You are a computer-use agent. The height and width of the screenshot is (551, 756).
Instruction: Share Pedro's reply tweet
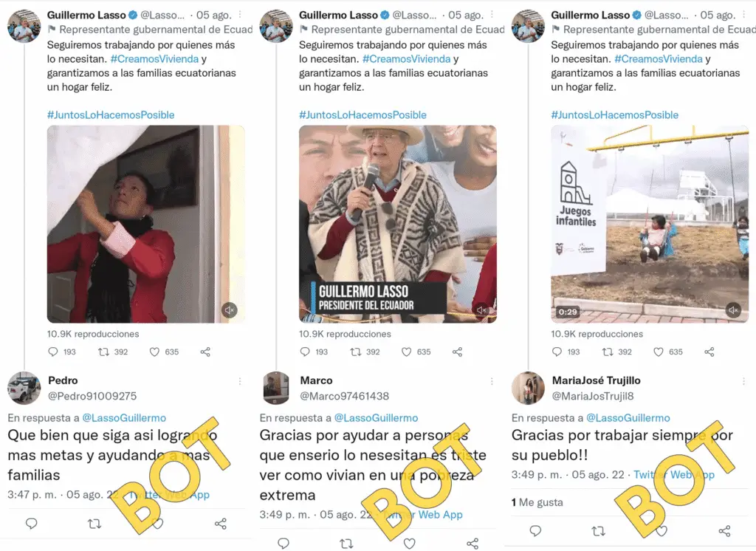pos(221,524)
